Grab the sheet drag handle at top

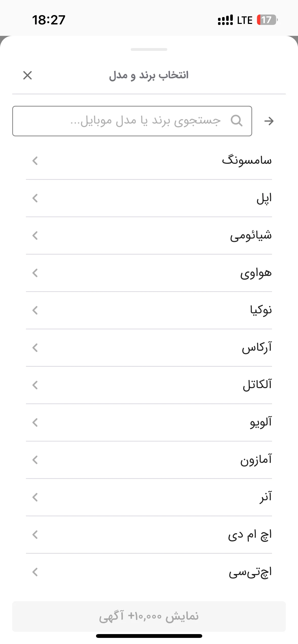[x=149, y=49]
